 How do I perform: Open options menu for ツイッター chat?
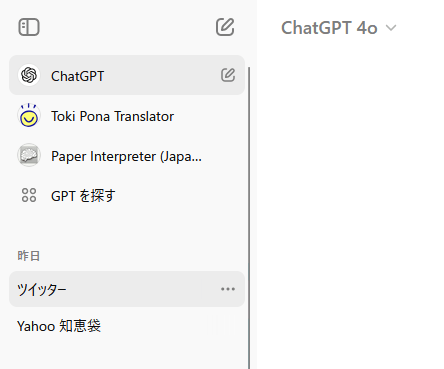tap(228, 289)
